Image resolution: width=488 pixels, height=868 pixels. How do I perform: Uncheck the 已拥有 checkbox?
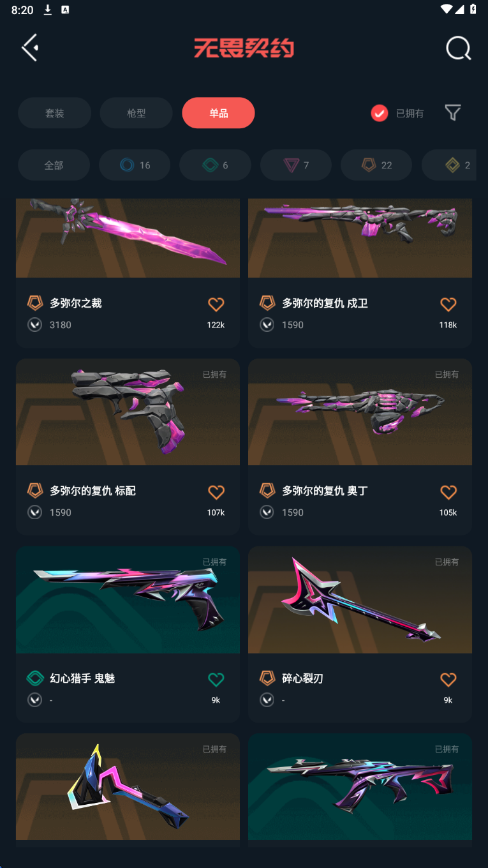[x=380, y=114]
